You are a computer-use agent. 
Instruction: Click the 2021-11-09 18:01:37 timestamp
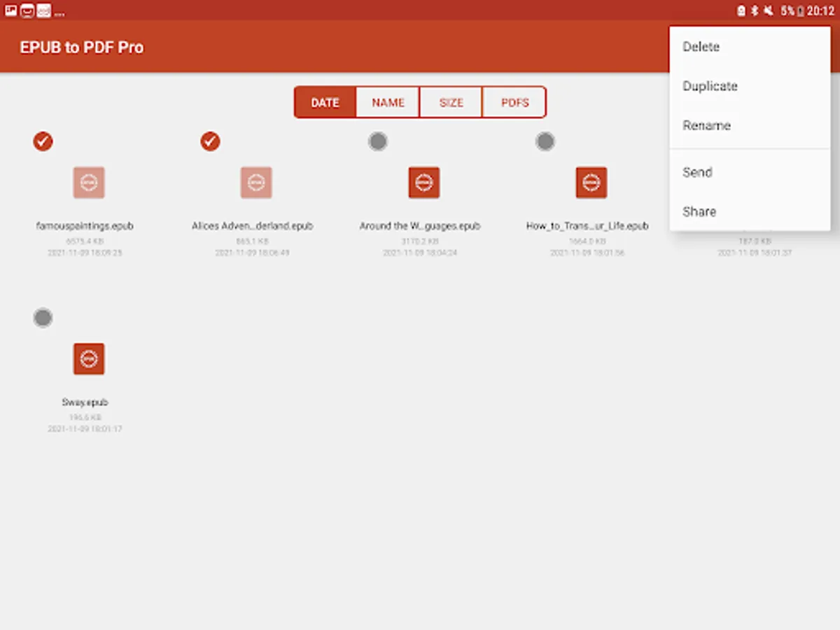pos(755,253)
